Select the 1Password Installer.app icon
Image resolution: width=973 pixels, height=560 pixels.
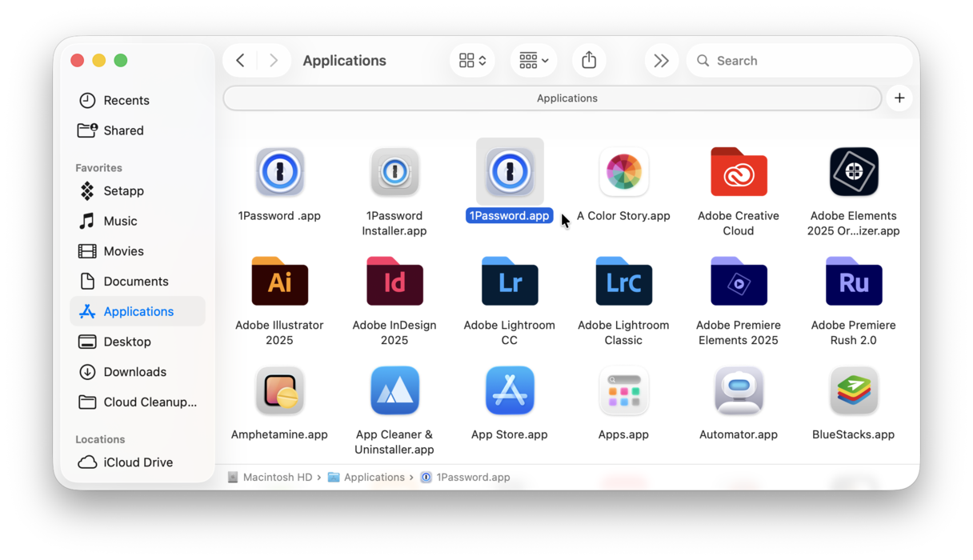(394, 171)
